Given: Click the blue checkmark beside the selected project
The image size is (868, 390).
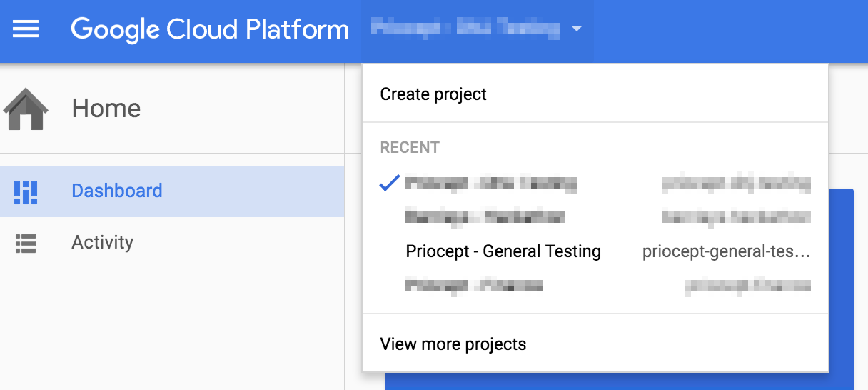Looking at the screenshot, I should click(x=389, y=184).
